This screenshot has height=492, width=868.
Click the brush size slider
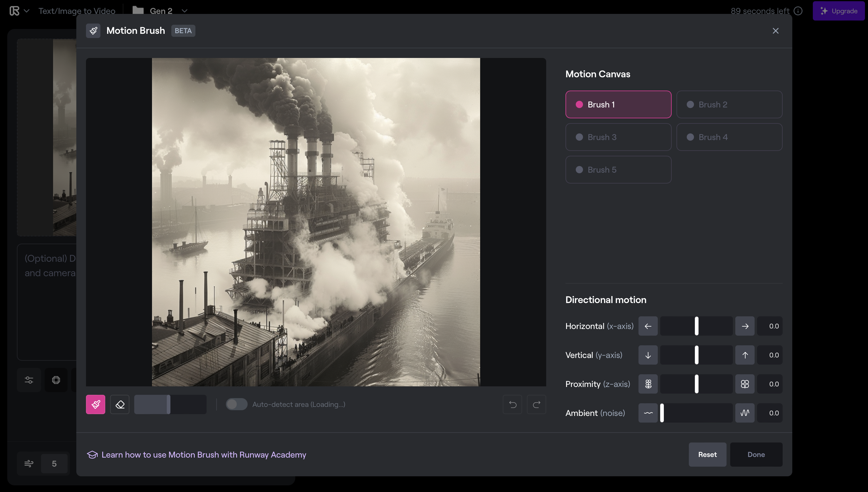170,404
